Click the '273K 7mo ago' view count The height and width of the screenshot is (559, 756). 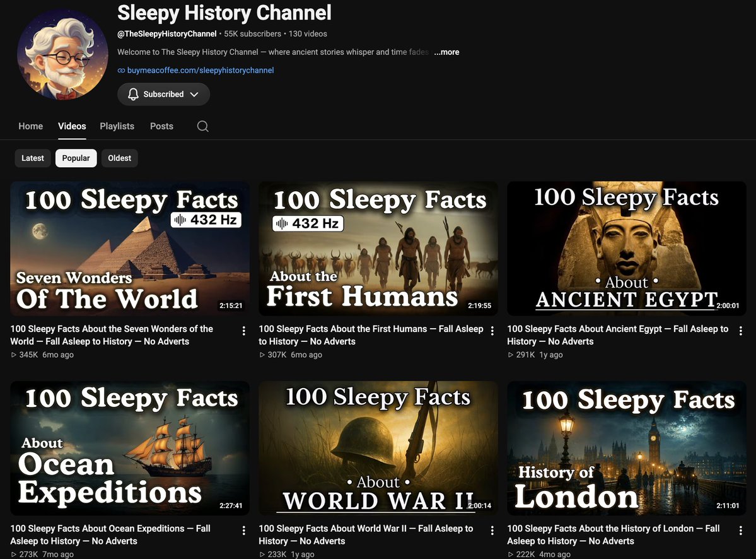tap(42, 555)
